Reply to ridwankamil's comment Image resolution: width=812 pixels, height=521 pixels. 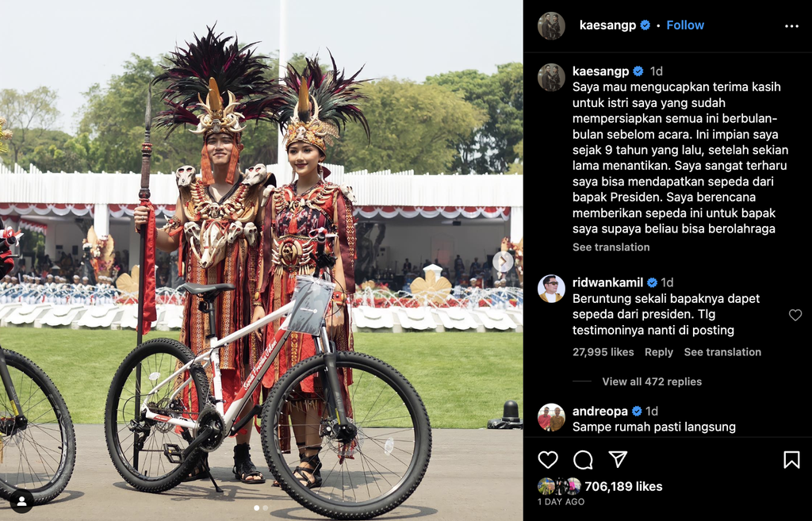coord(659,352)
